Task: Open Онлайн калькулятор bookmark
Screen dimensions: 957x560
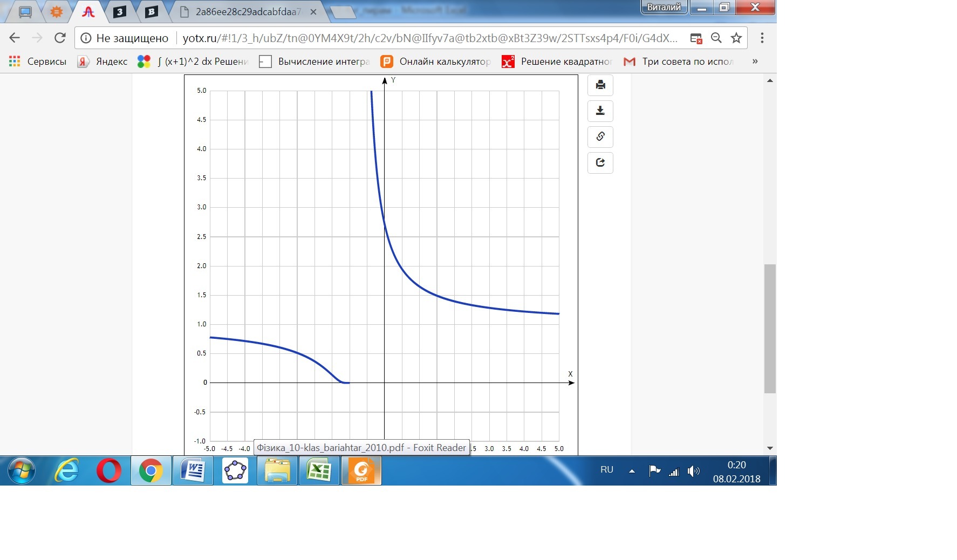Action: click(x=436, y=62)
